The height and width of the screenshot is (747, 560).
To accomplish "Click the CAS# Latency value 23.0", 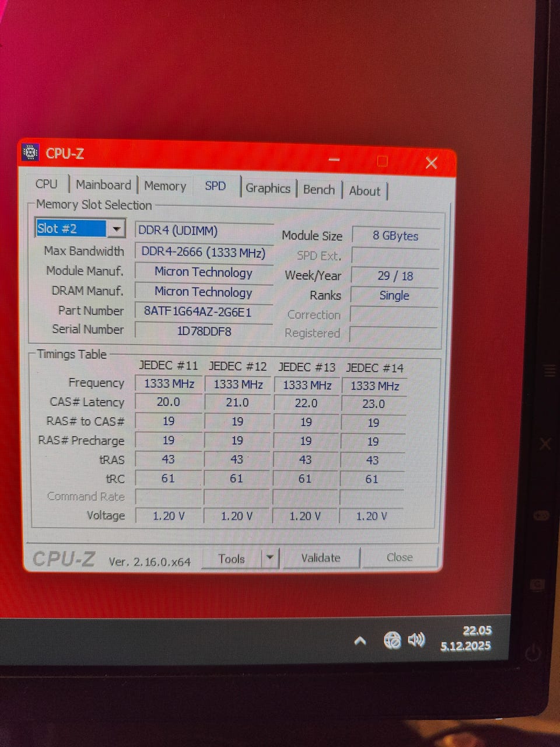I will pos(373,404).
